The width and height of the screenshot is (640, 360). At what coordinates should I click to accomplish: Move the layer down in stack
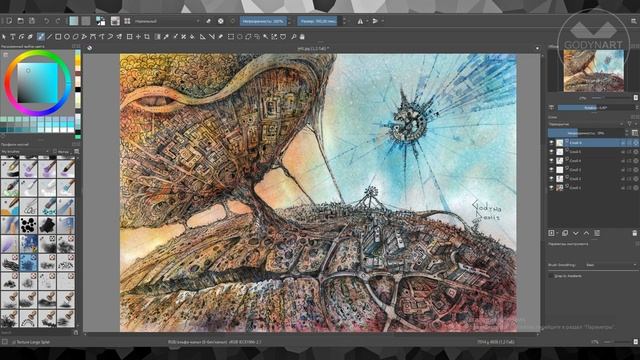pyautogui.click(x=576, y=233)
